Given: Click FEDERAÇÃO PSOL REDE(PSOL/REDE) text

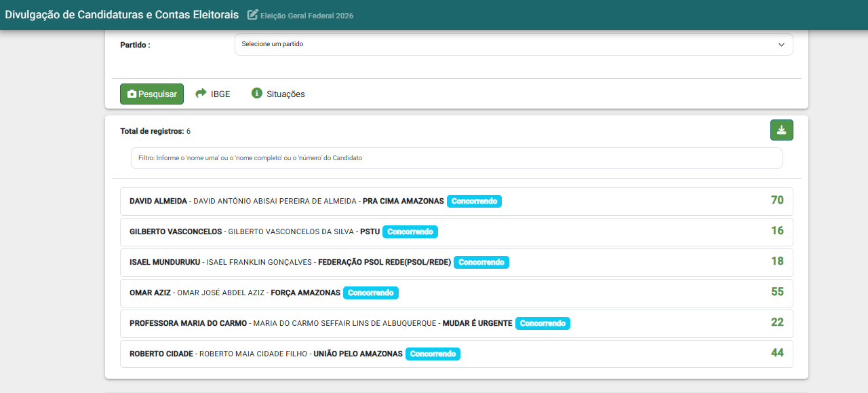Looking at the screenshot, I should tap(384, 263).
